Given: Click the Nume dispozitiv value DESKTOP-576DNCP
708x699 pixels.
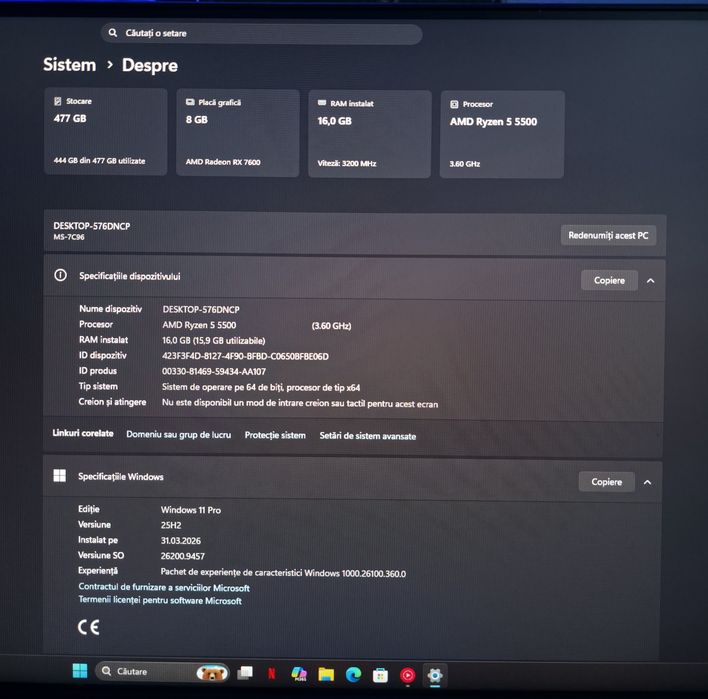Looking at the screenshot, I should (x=201, y=309).
